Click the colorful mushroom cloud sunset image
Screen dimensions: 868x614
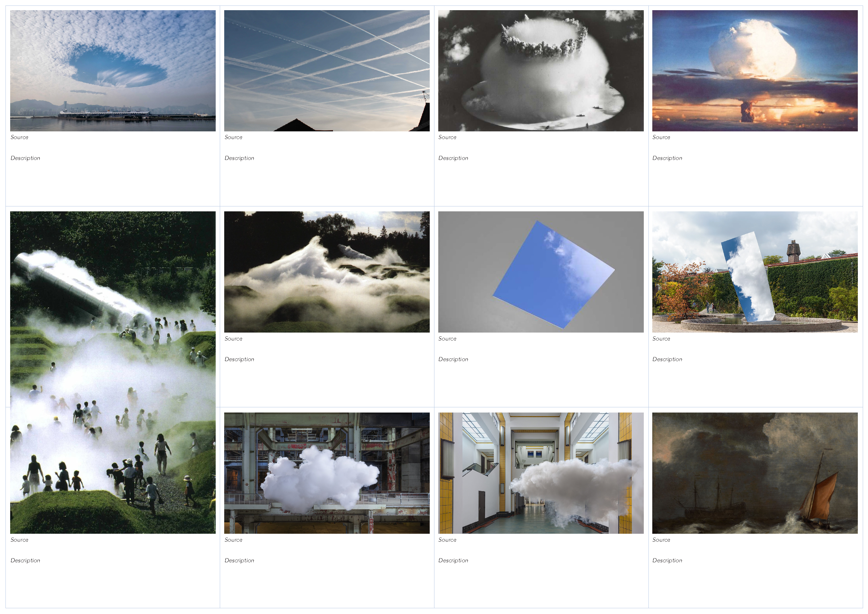tap(755, 71)
